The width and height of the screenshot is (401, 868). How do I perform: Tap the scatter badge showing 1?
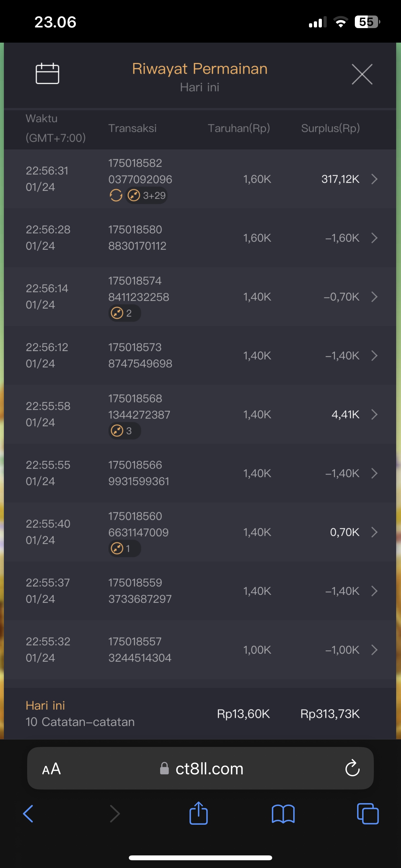pos(124,549)
